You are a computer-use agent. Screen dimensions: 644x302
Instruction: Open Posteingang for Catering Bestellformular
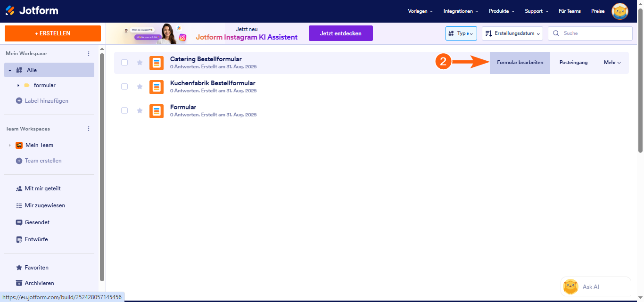click(x=574, y=63)
